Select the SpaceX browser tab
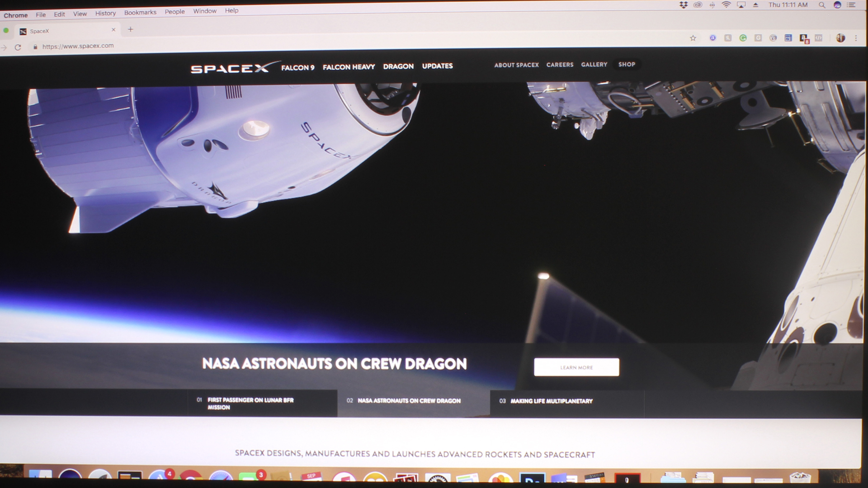Viewport: 868px width, 488px height. point(66,31)
